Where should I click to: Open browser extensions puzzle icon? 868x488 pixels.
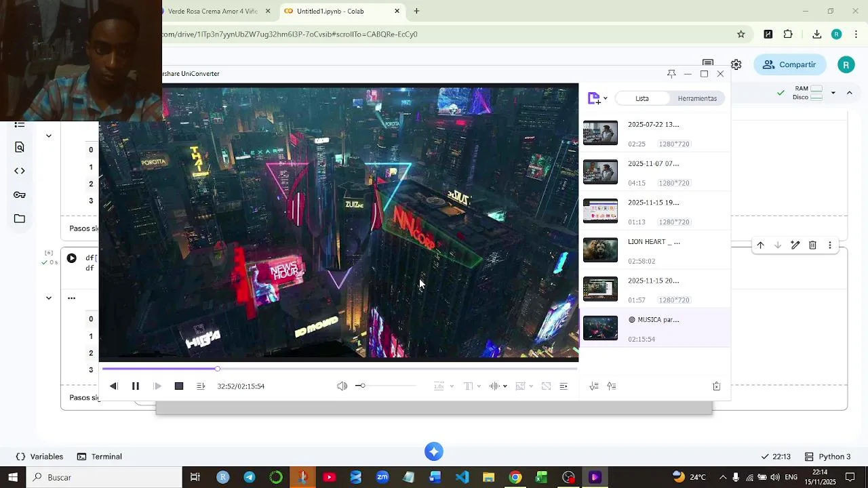(x=788, y=35)
